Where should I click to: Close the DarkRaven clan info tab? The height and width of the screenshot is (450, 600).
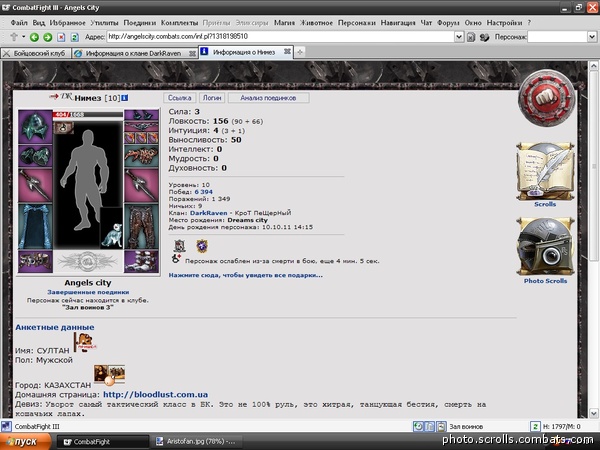point(192,54)
